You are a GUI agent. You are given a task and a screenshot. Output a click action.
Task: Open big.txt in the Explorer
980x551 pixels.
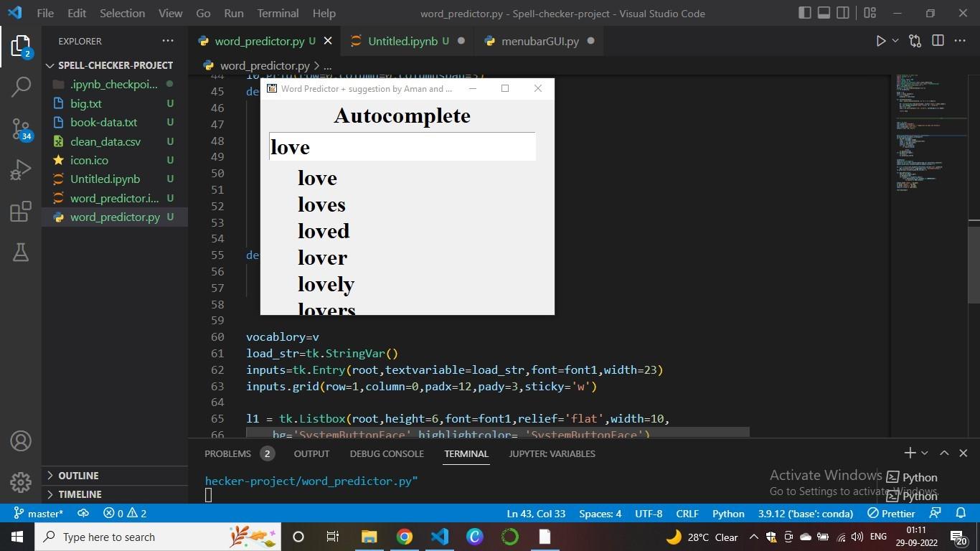[115, 103]
